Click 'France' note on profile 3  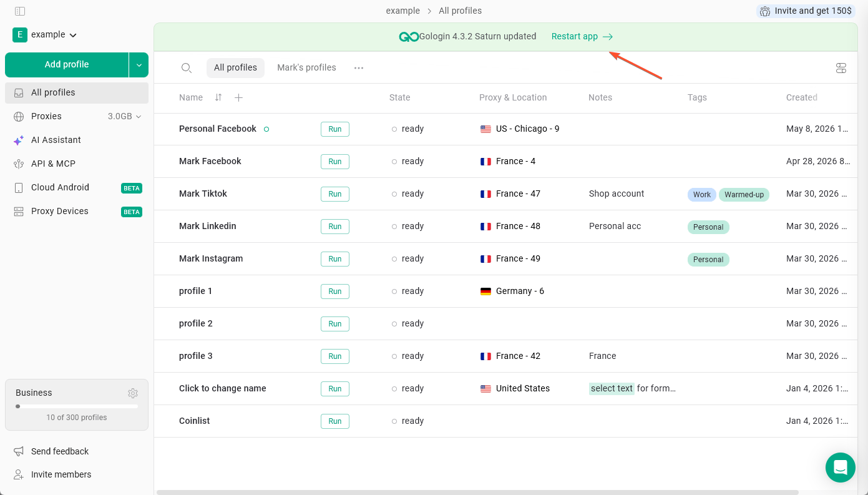pyautogui.click(x=603, y=356)
